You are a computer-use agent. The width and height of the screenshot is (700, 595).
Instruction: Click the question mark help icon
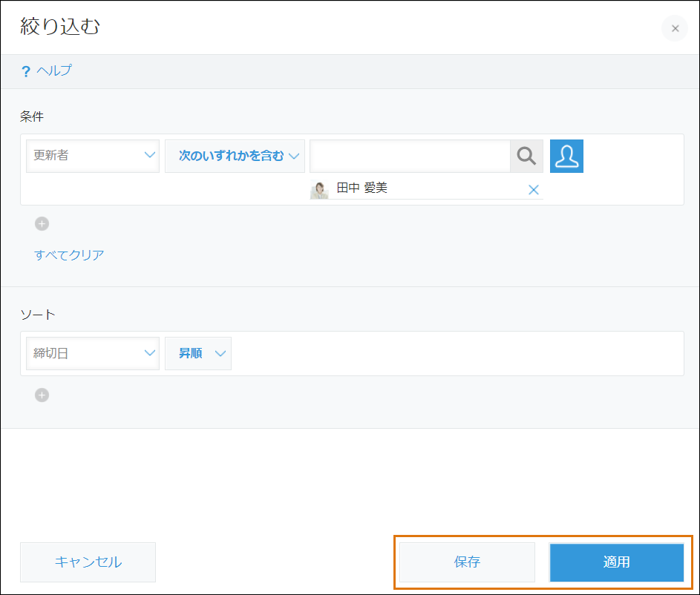click(x=26, y=72)
